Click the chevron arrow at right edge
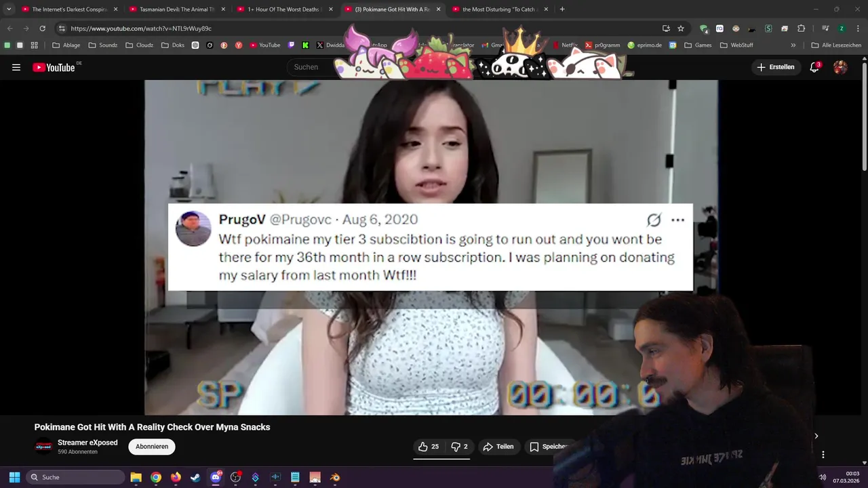This screenshot has height=488, width=868. click(x=816, y=436)
